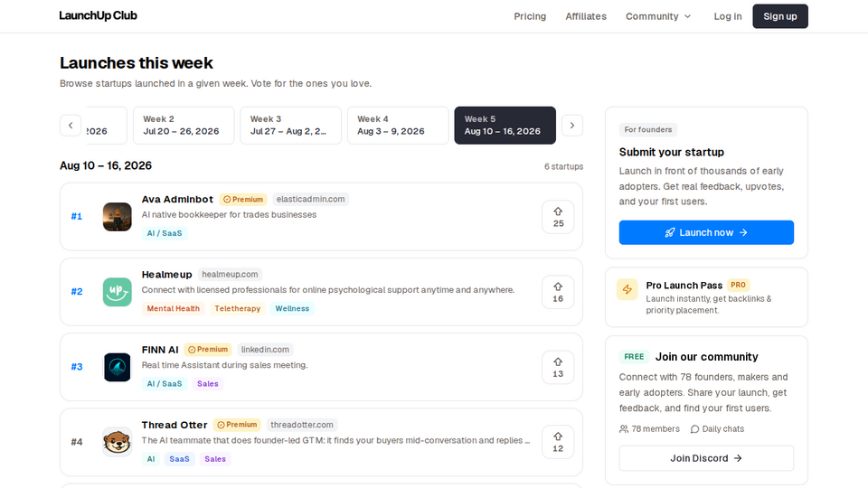This screenshot has height=488, width=868.
Task: Upvote Healmeup with 16 votes
Action: point(558,292)
